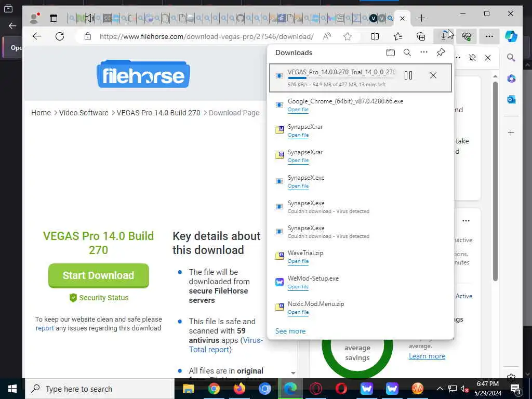Click the Start Download button
532x399 pixels.
coord(98,275)
